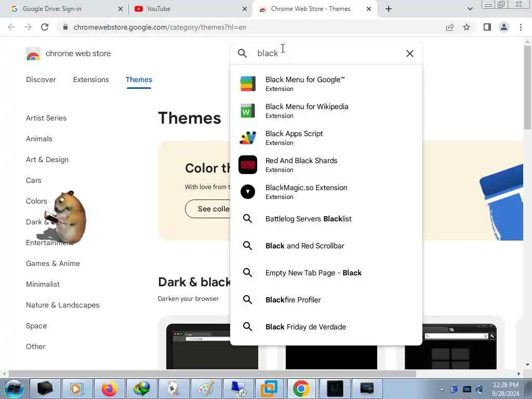Launch Firefox from the taskbar
This screenshot has width=532, height=399.
109,389
